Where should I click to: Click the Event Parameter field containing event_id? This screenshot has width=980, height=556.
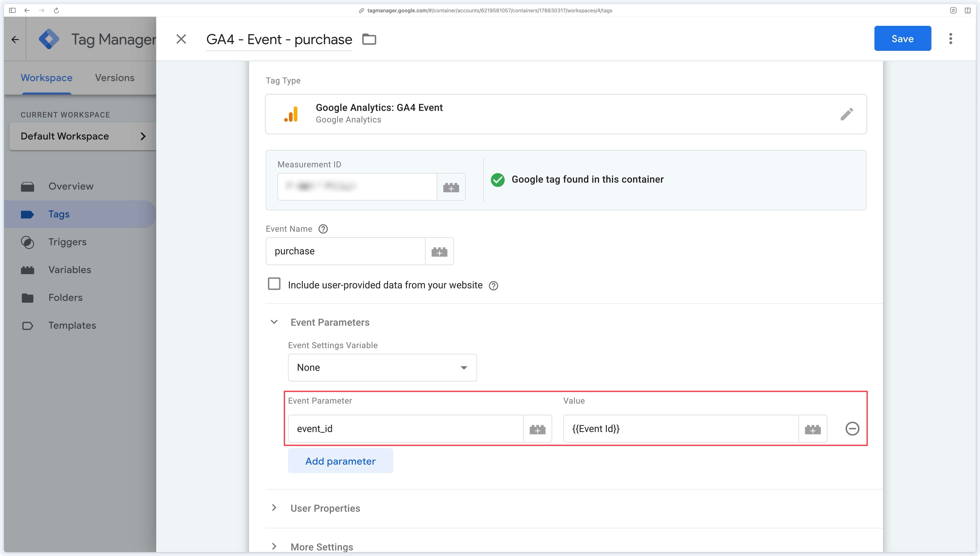tap(406, 429)
